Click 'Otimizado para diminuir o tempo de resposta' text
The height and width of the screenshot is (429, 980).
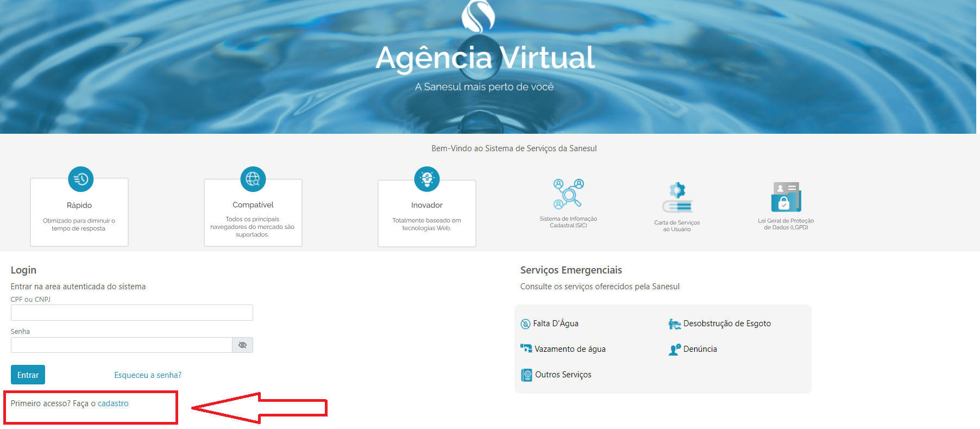(79, 225)
